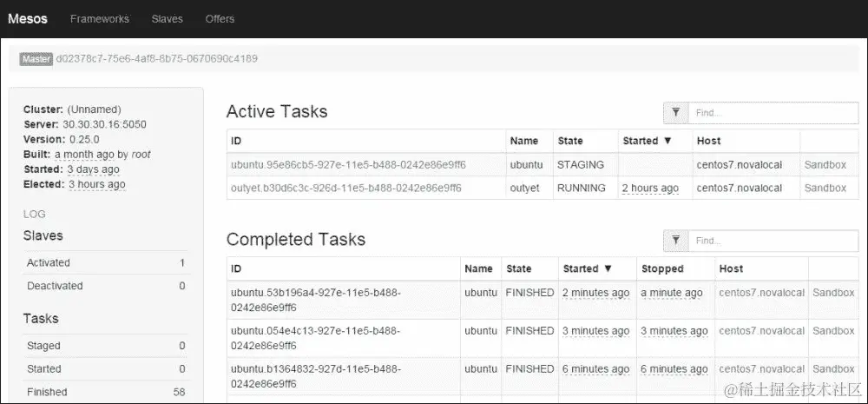Sort Completed Tasks by Started column
868x404 pixels.
point(588,268)
